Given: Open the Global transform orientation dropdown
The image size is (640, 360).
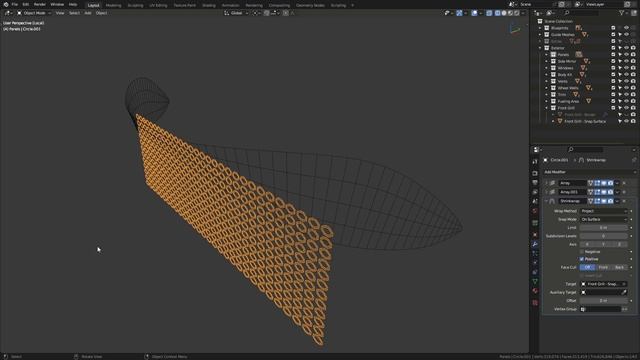Looking at the screenshot, I should point(236,13).
